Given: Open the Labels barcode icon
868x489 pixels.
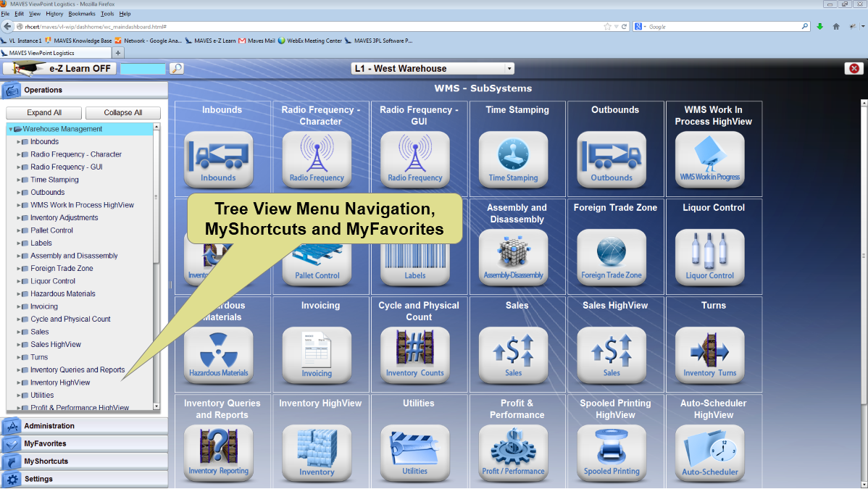Looking at the screenshot, I should pos(414,264).
